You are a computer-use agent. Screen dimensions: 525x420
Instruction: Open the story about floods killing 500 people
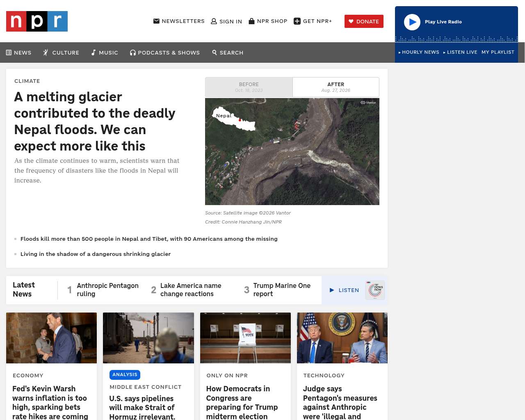click(149, 239)
